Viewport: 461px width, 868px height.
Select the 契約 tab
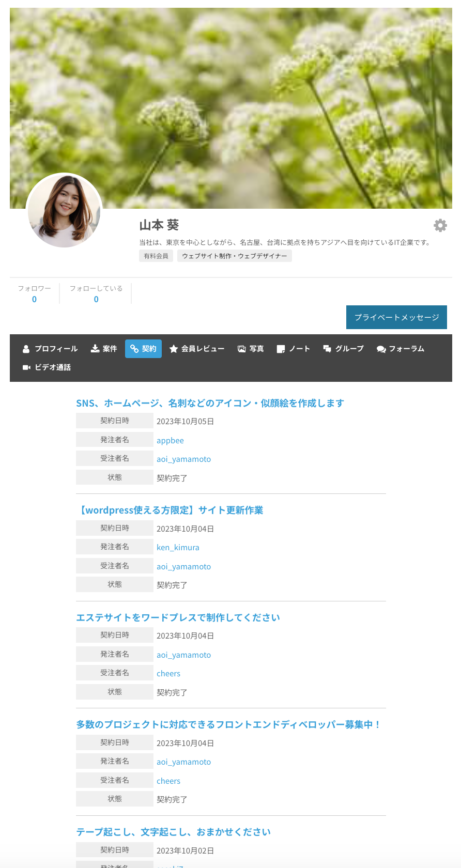coord(143,349)
